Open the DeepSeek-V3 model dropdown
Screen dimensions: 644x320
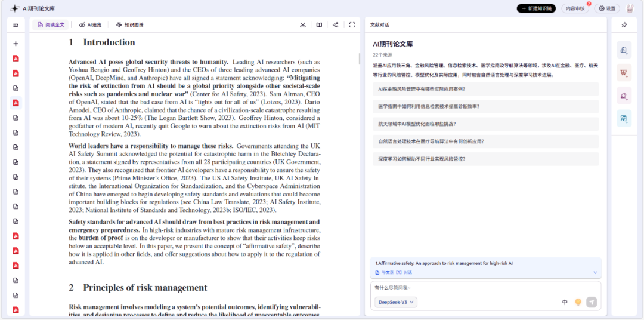397,302
